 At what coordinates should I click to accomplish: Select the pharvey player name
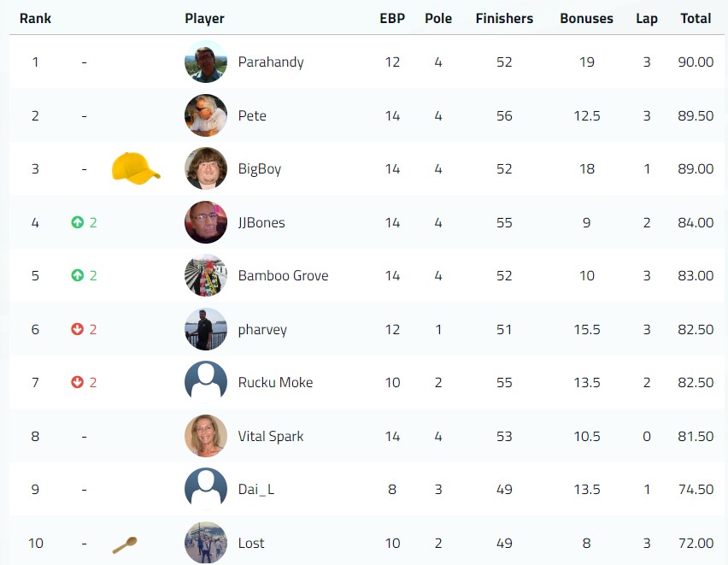(262, 330)
